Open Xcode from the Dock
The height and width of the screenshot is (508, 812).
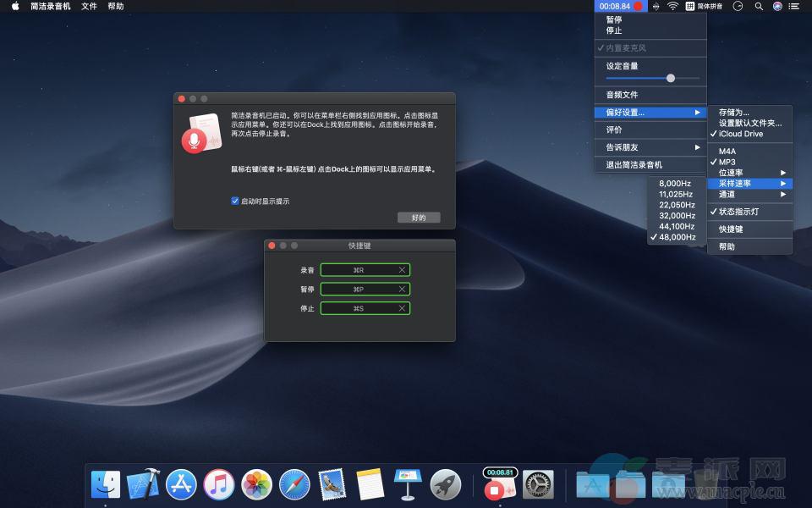point(143,485)
